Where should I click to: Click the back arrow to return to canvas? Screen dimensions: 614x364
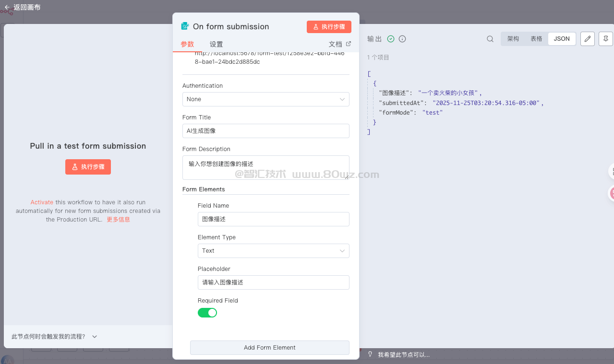7,7
